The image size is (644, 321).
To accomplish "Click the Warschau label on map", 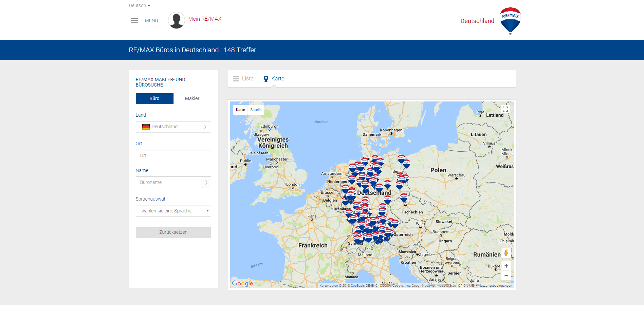I will 457,175.
